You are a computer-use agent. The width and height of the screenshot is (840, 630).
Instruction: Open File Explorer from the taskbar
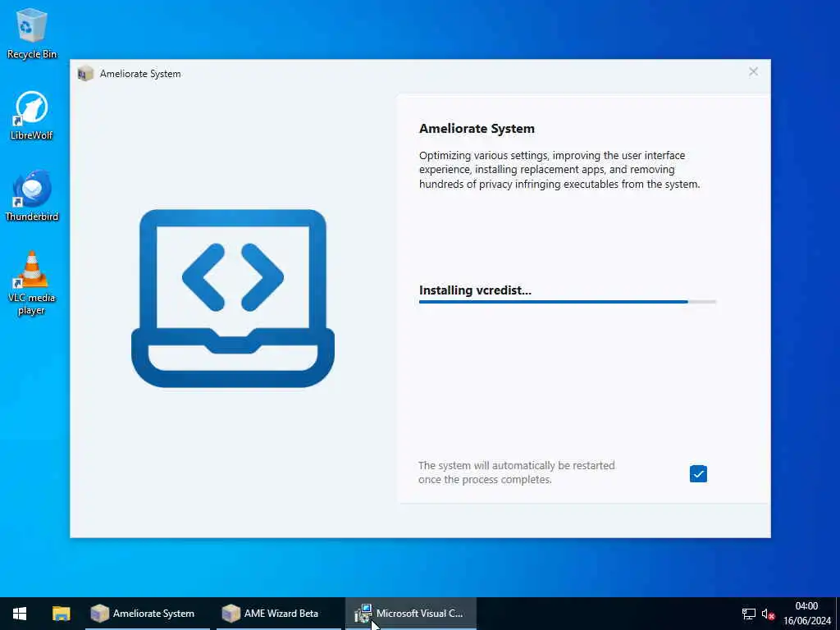(61, 614)
